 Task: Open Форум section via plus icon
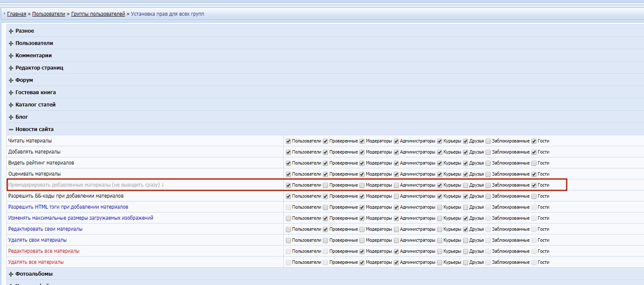tap(11, 80)
